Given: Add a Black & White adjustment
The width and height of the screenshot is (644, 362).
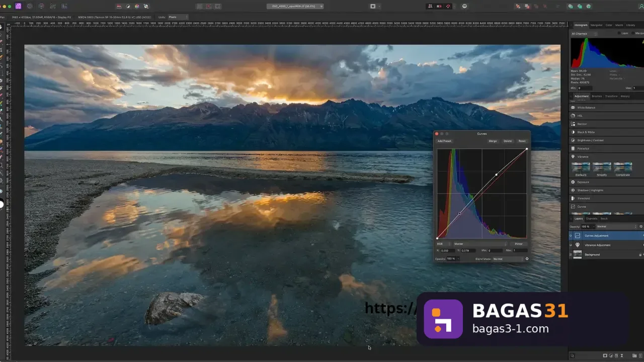Looking at the screenshot, I should coord(606,132).
